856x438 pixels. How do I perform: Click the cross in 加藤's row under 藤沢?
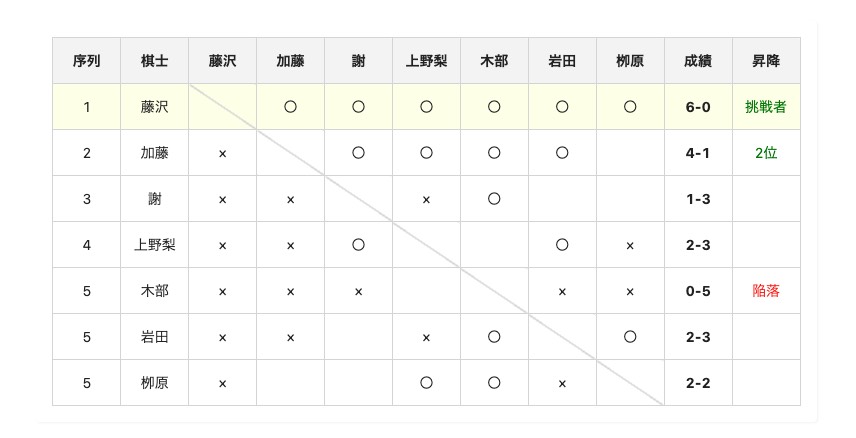pos(222,153)
